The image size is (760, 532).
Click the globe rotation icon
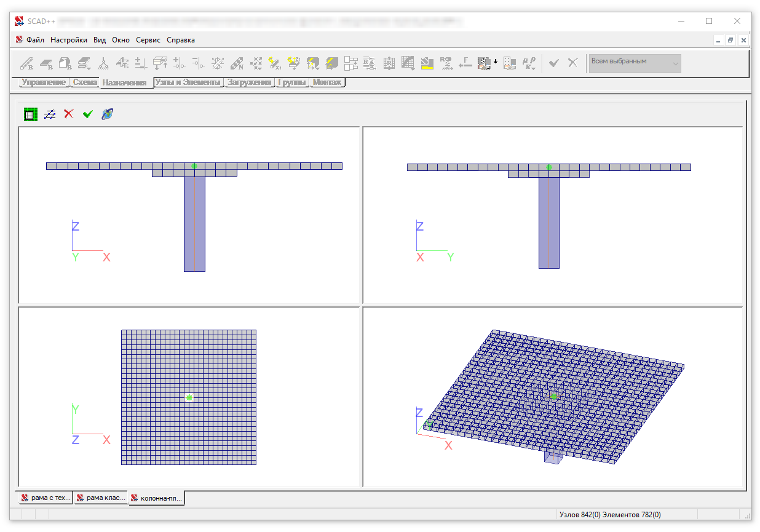click(x=107, y=114)
